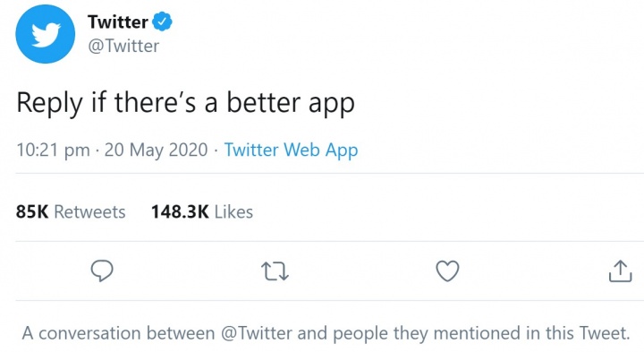This screenshot has height=352, width=644.
Task: Open the Twitter display name profile
Action: coord(118,21)
